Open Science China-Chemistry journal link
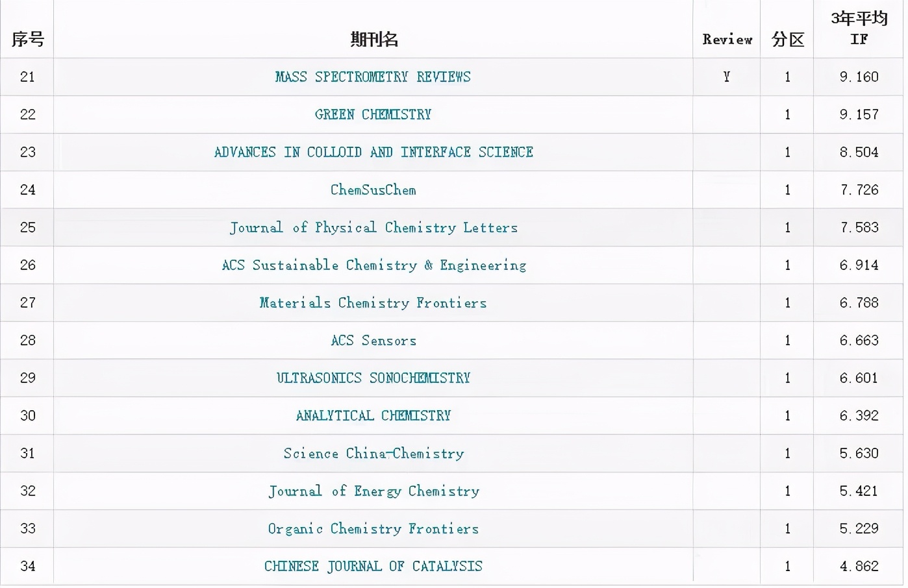This screenshot has width=908, height=588. (373, 453)
